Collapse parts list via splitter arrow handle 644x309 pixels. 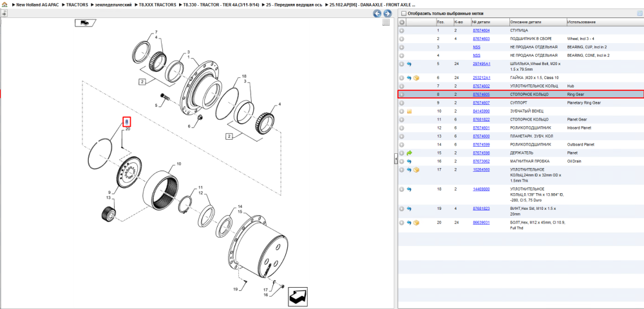click(x=395, y=158)
